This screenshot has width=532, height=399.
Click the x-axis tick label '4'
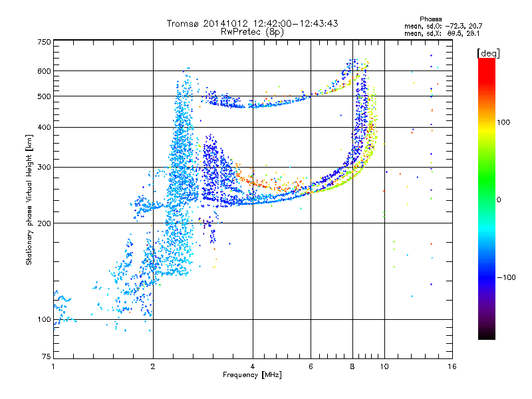click(253, 366)
